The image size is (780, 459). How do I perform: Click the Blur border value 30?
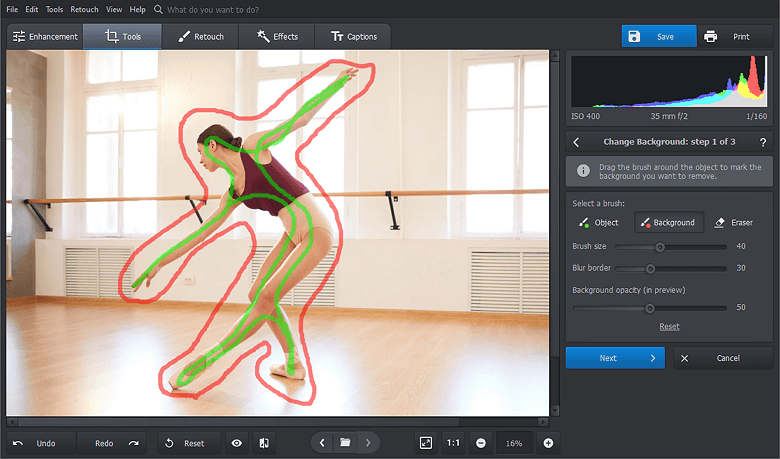[x=741, y=268]
